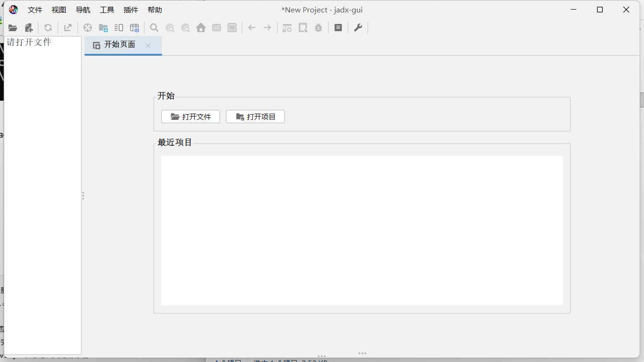644x362 pixels.
Task: Open the 导航 menu
Action: coord(83,10)
